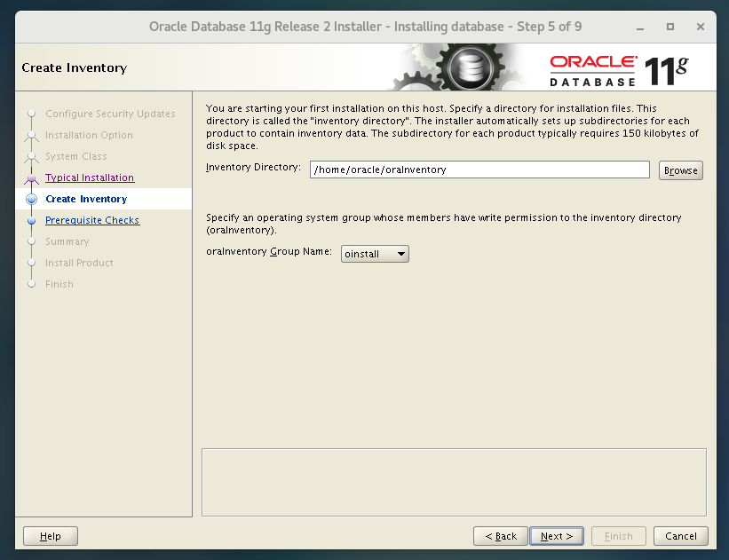Minimize the installer window
The width and height of the screenshot is (729, 560).
(x=640, y=27)
